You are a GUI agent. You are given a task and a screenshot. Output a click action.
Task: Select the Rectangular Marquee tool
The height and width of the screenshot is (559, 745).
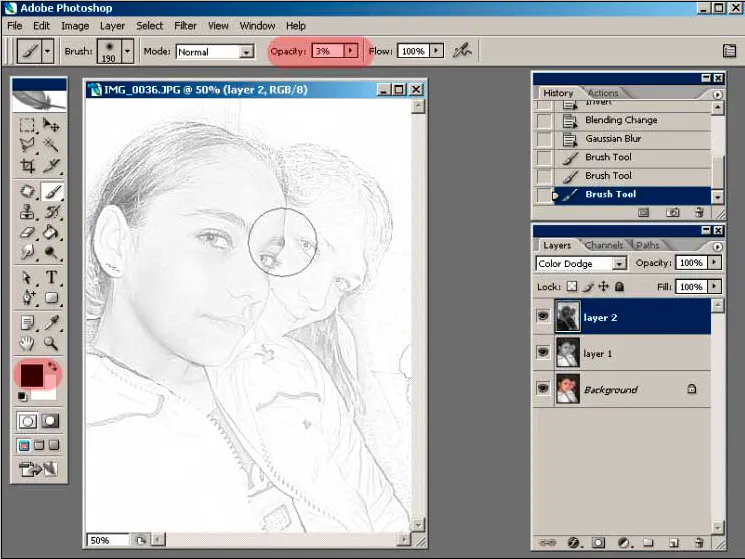(27, 125)
